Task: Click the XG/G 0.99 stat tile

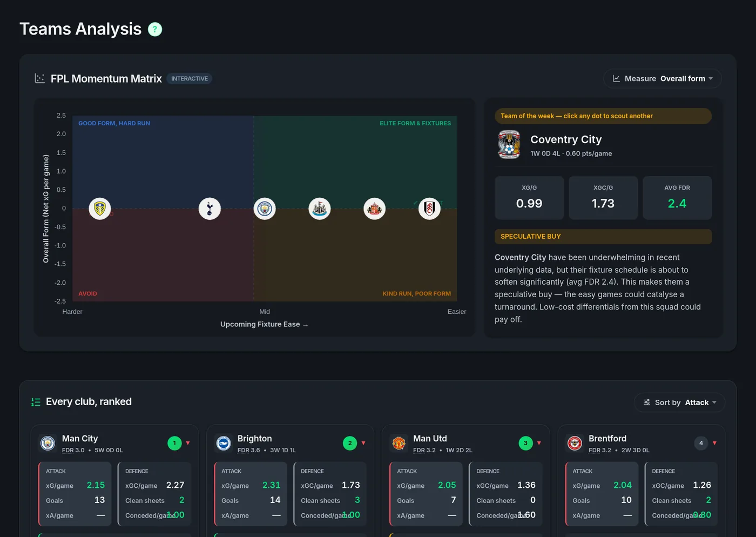Action: coord(529,198)
